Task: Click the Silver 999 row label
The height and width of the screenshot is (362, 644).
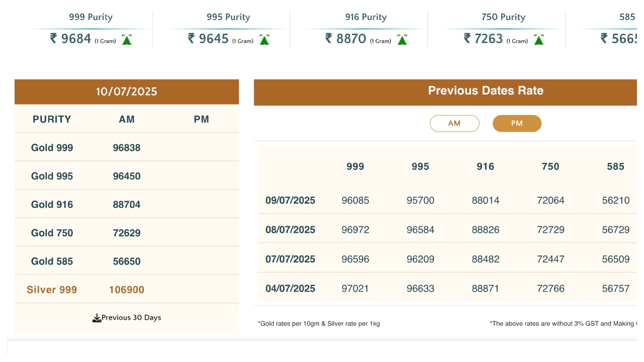Action: [x=52, y=290]
